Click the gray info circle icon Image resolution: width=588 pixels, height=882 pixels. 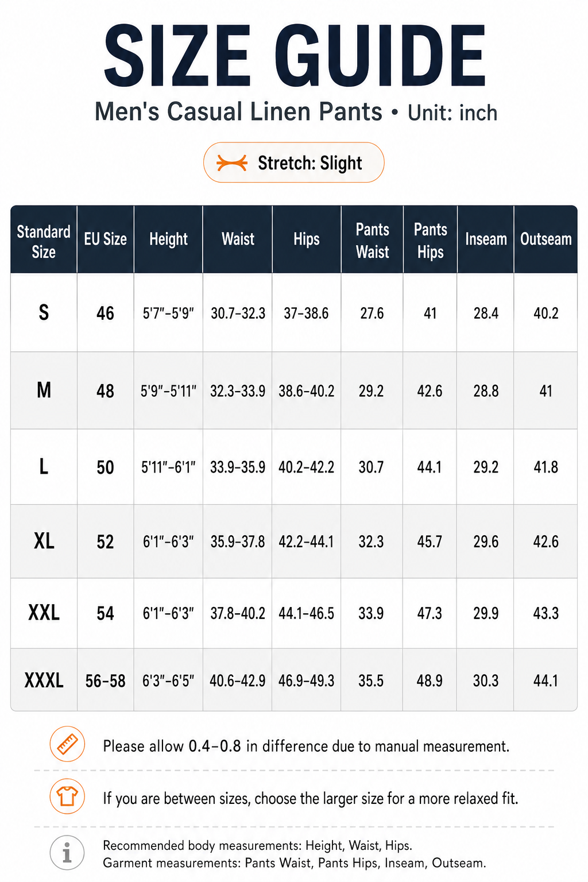click(x=67, y=853)
